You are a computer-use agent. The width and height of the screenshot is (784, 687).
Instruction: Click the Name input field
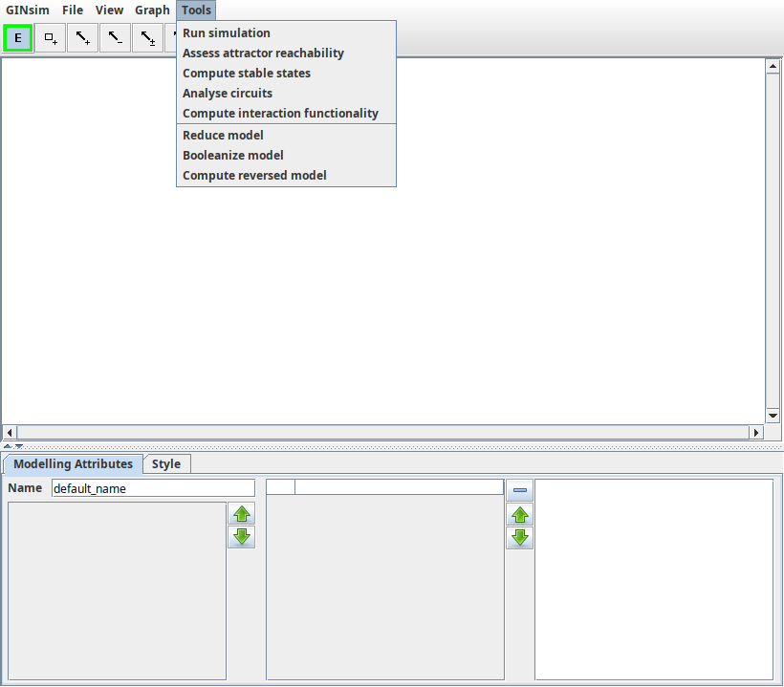pyautogui.click(x=153, y=488)
